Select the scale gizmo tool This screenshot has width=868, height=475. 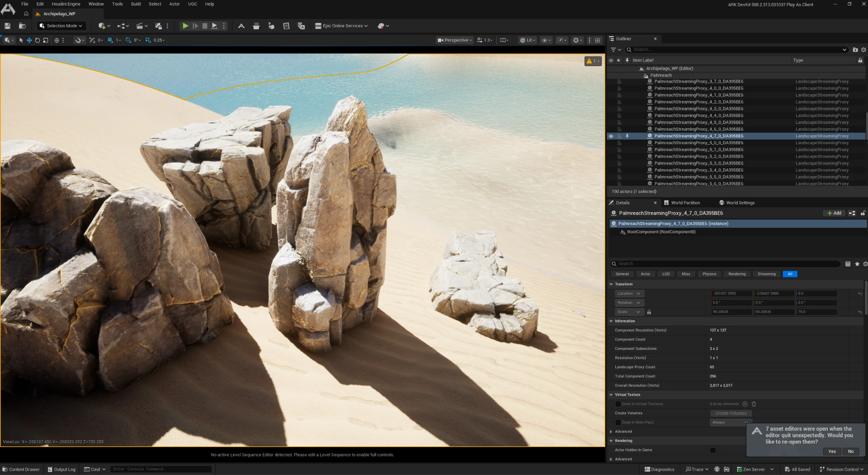45,40
